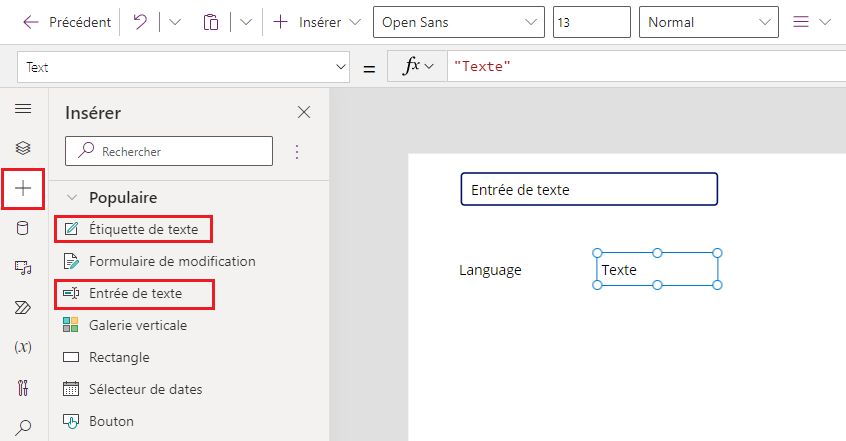Open the Text property selector dropdown
Image resolution: width=846 pixels, height=441 pixels.
click(182, 68)
